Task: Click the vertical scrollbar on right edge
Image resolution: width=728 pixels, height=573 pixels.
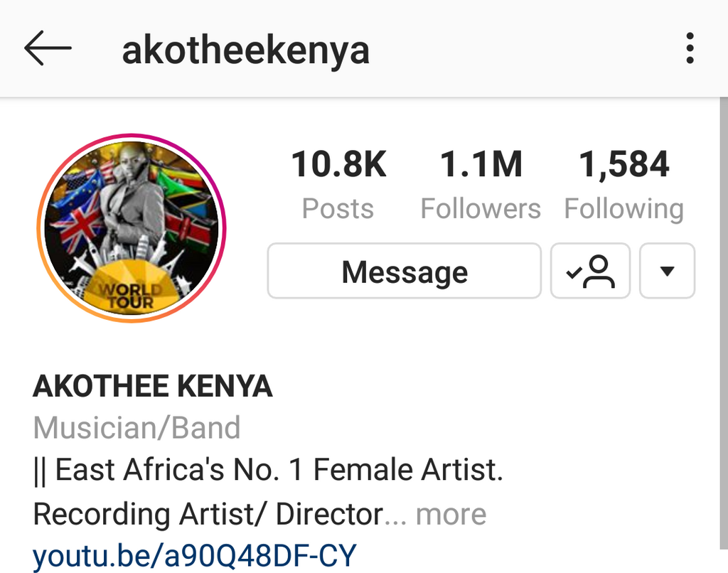Action: (x=724, y=323)
